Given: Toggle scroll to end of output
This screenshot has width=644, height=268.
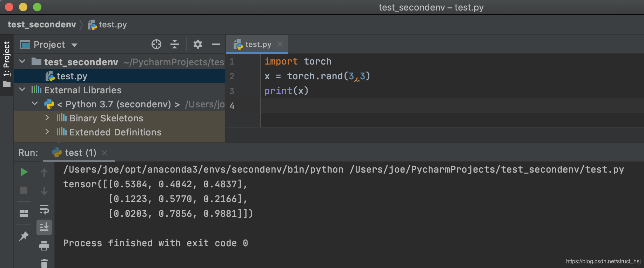Looking at the screenshot, I should [x=44, y=227].
